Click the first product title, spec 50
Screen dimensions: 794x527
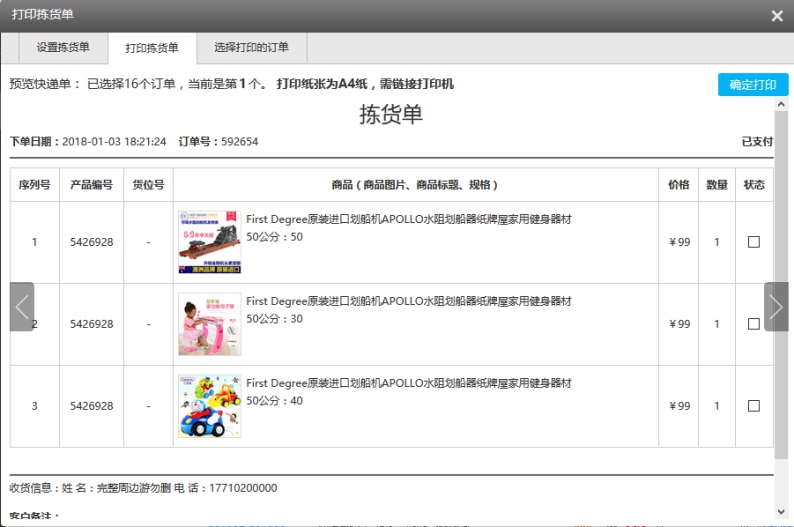pyautogui.click(x=408, y=219)
